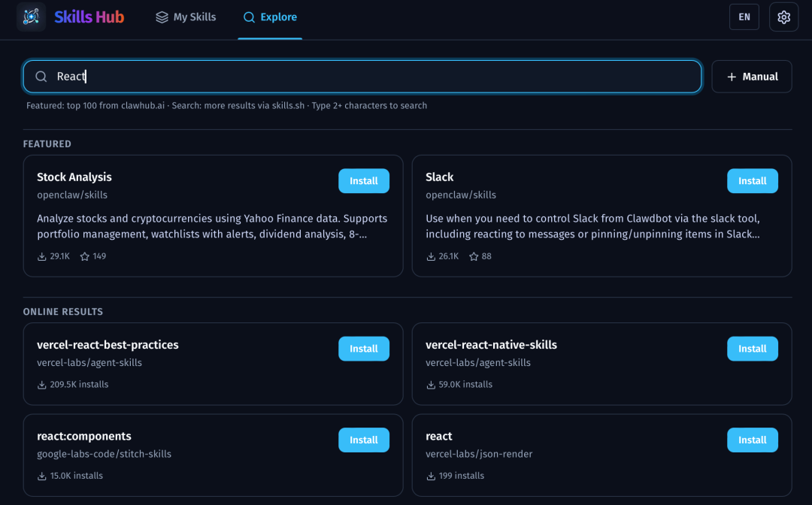
Task: Click the Skills Hub logo icon
Action: pos(31,17)
